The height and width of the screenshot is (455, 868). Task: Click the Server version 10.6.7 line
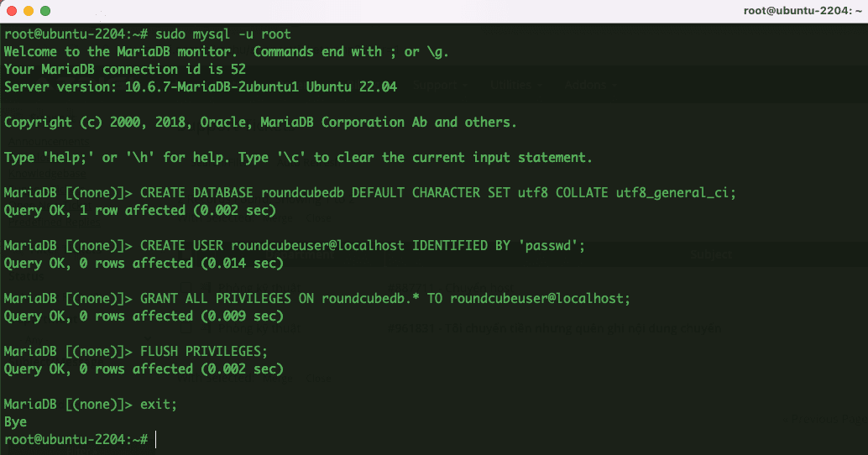[201, 87]
